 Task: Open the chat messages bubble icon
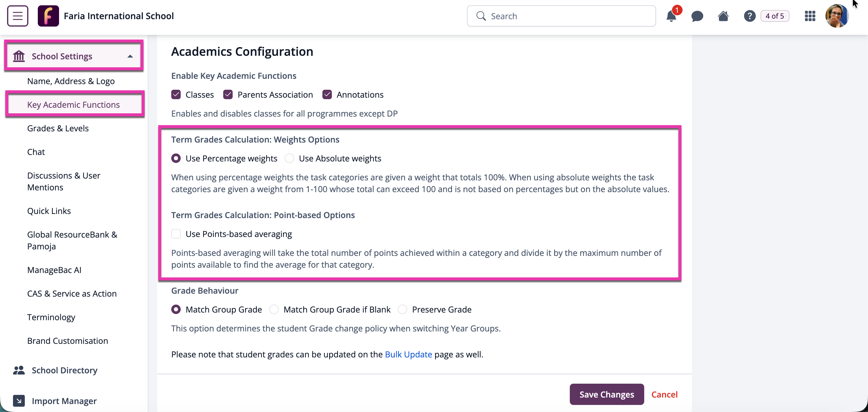pos(697,16)
